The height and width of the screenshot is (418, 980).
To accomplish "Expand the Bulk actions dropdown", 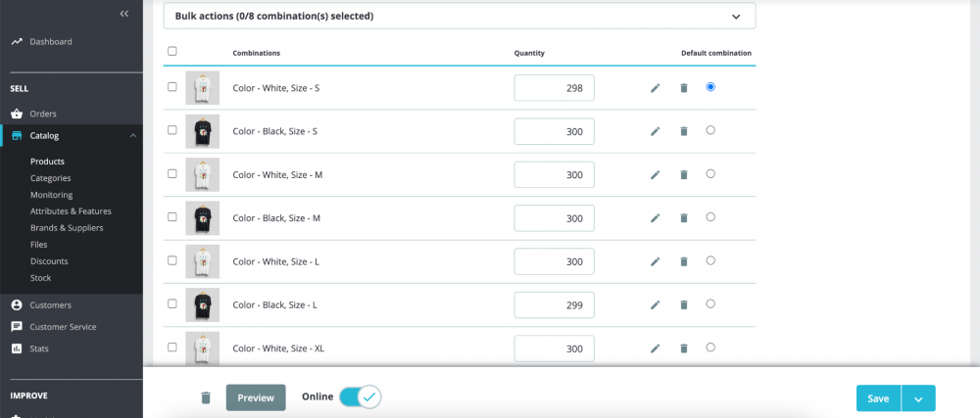I will [x=460, y=17].
